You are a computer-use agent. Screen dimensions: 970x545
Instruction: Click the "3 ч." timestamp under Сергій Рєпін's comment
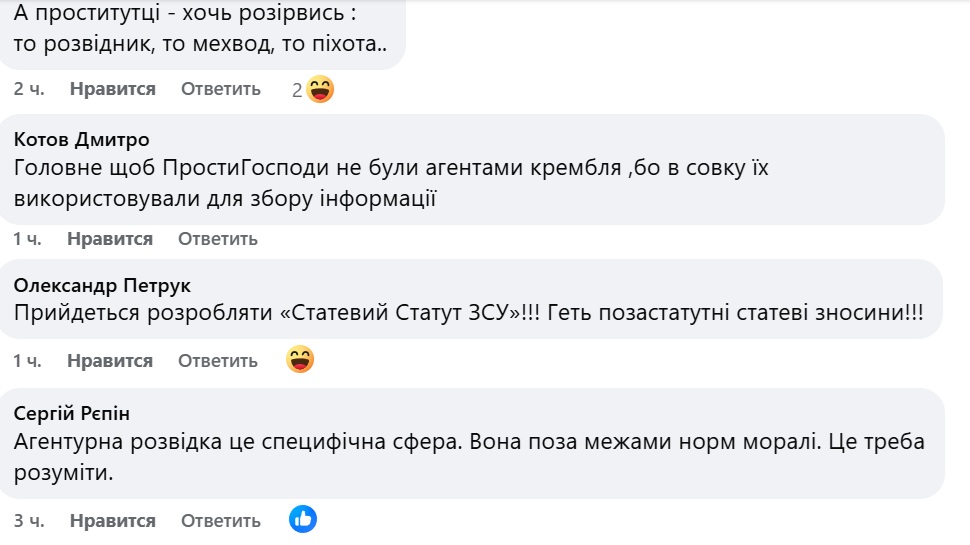click(x=29, y=521)
